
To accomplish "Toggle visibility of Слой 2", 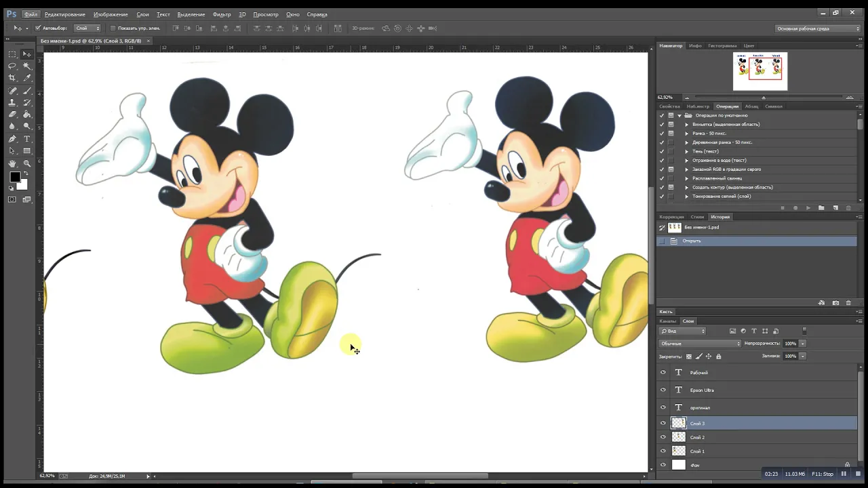I will (x=663, y=437).
